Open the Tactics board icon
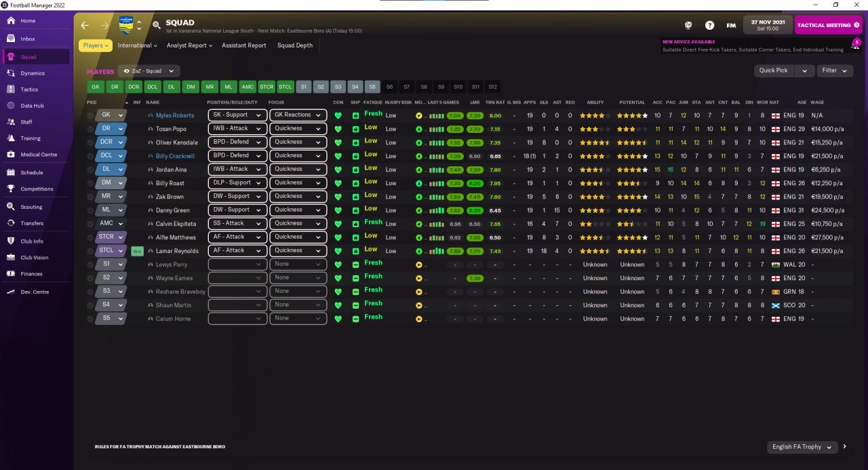Screen dimensions: 868x470 tap(11, 90)
